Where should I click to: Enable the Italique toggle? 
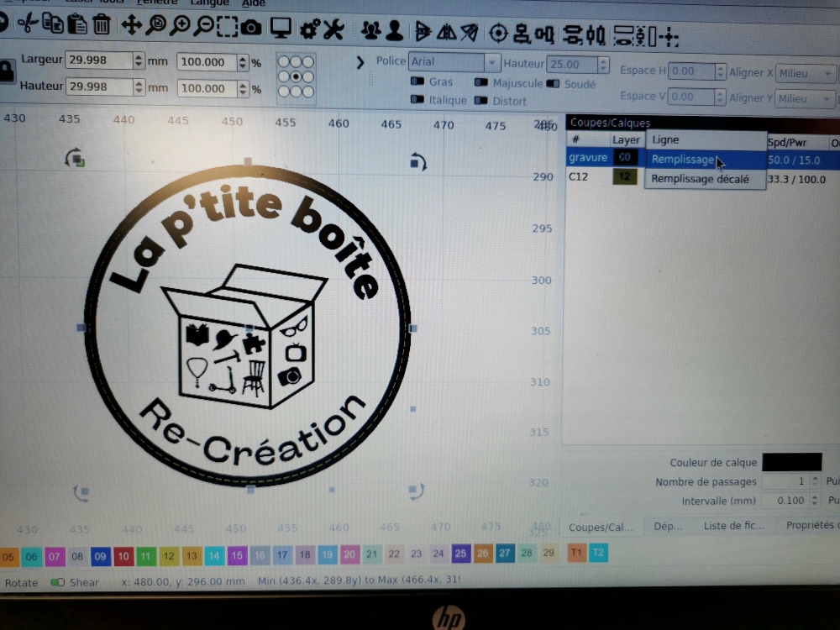[417, 100]
